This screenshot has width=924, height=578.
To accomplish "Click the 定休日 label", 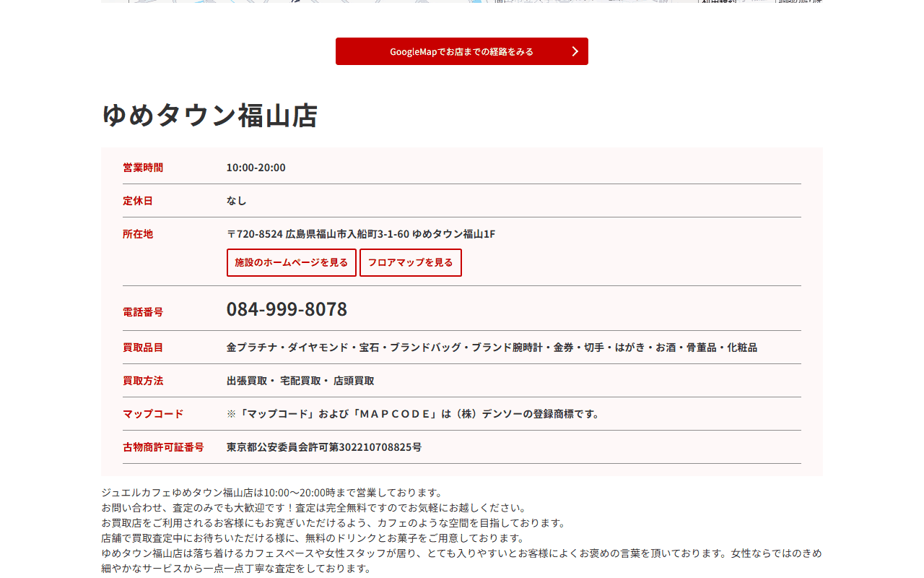I will click(x=138, y=201).
